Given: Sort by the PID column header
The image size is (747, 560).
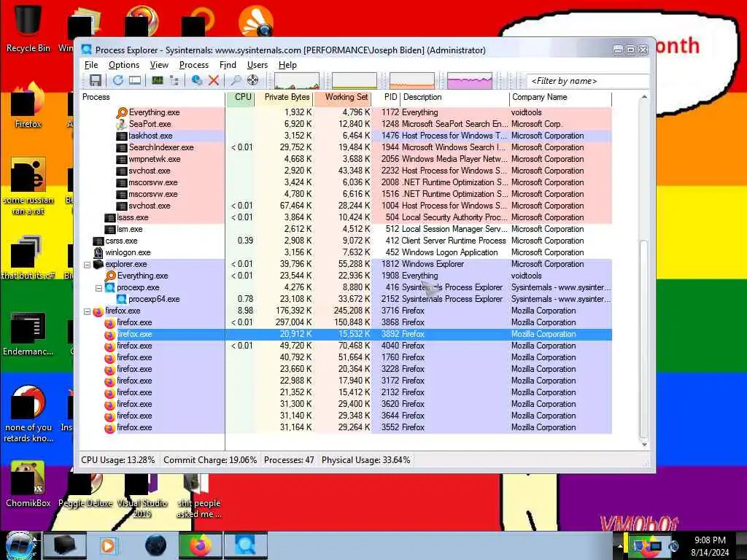Looking at the screenshot, I should (386, 97).
